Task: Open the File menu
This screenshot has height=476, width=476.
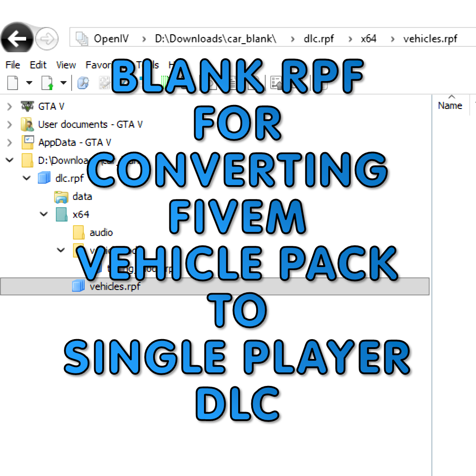Action: tap(13, 65)
